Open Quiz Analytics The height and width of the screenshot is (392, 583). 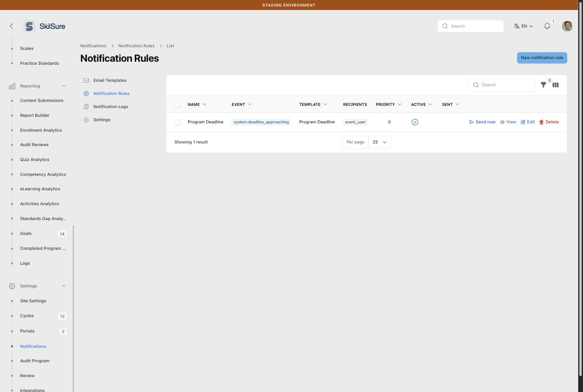point(35,160)
